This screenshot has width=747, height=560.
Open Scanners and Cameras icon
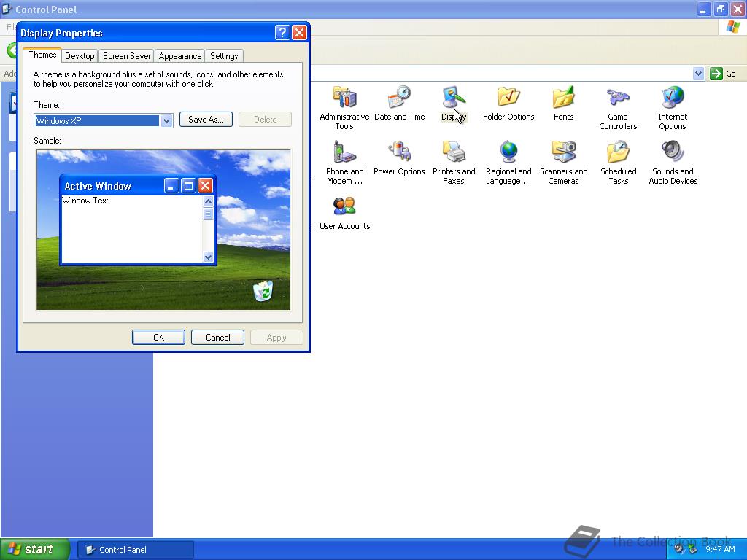(564, 152)
